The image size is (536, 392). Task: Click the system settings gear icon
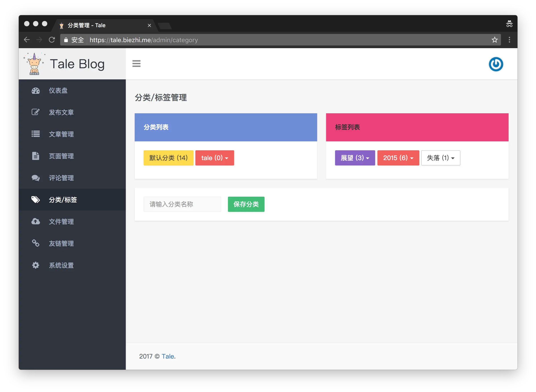pyautogui.click(x=36, y=265)
